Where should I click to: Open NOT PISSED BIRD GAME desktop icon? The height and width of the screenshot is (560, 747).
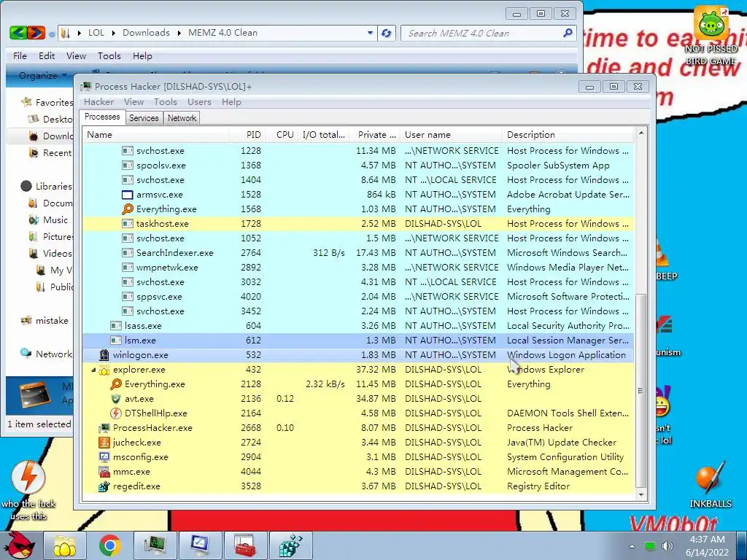pos(711,36)
